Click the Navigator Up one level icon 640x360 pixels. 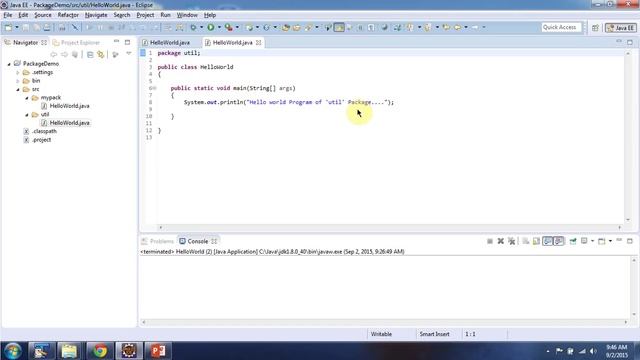(x=75, y=54)
